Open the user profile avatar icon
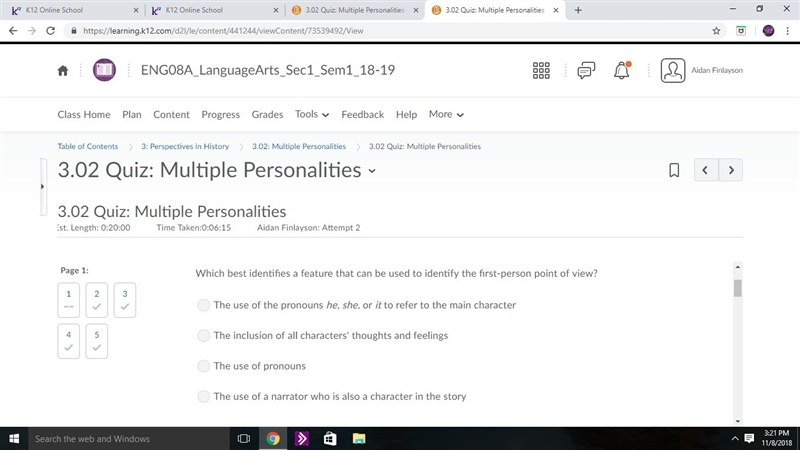This screenshot has height=450, width=800. point(673,70)
